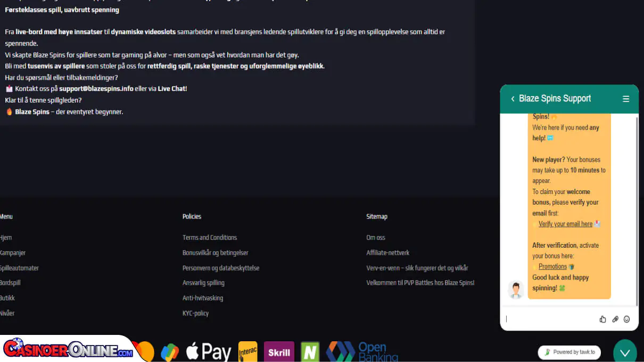Click the support agent avatar
This screenshot has width=644, height=362.
pos(515,290)
